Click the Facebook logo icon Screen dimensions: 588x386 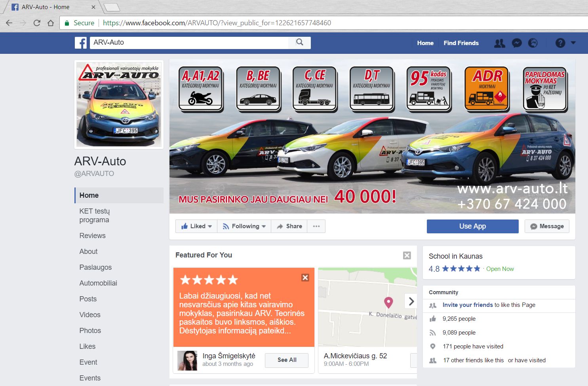tap(81, 43)
